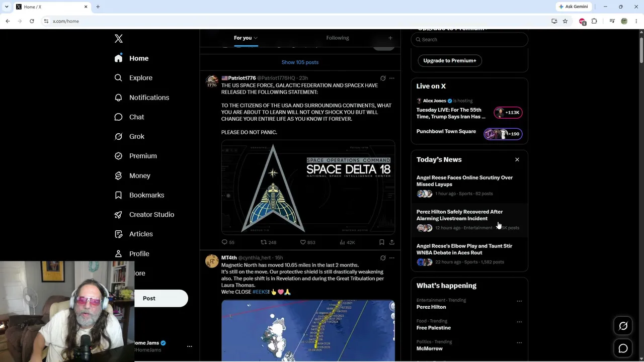Show 105 new posts
Viewport: 644px width, 362px height.
300,62
